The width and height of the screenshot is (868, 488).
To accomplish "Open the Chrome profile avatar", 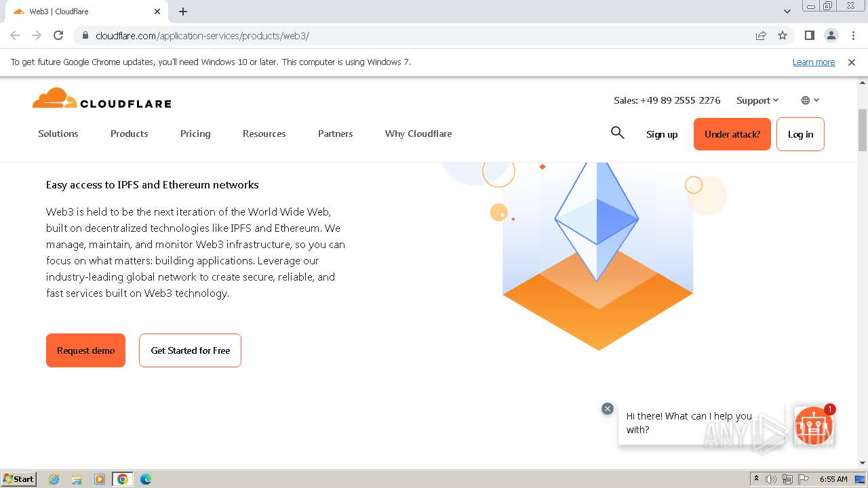I will pyautogui.click(x=831, y=35).
